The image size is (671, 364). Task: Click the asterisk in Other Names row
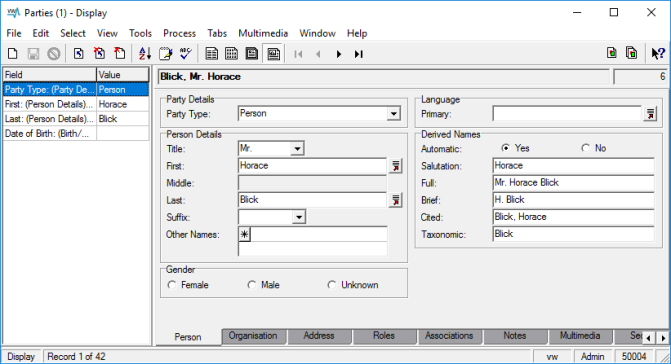click(x=244, y=234)
